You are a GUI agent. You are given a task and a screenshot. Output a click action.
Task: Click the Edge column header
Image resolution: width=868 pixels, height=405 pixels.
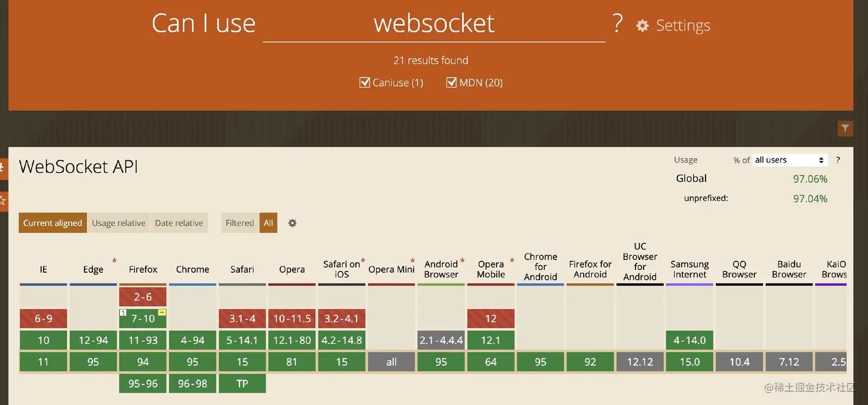(93, 269)
